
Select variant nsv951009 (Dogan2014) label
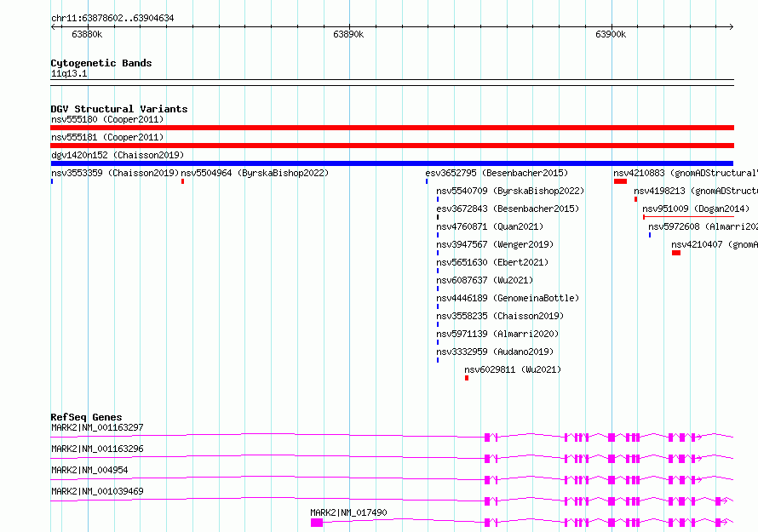point(696,209)
